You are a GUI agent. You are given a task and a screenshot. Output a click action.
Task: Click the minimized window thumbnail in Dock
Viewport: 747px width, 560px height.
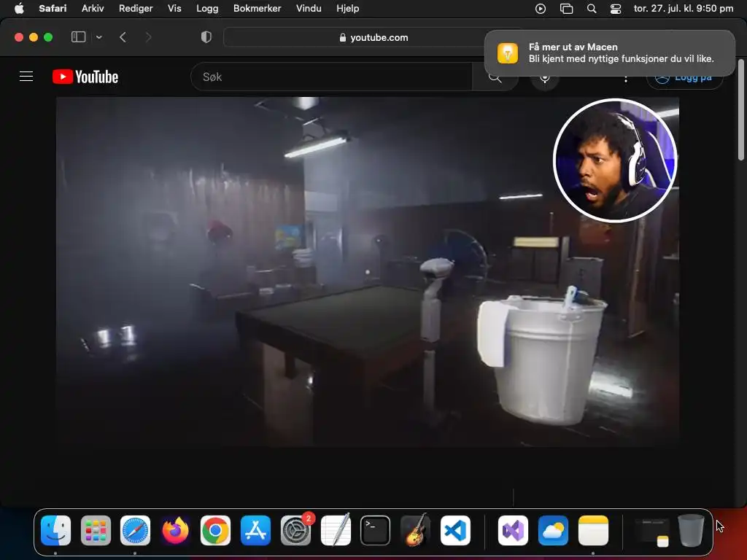(x=651, y=531)
